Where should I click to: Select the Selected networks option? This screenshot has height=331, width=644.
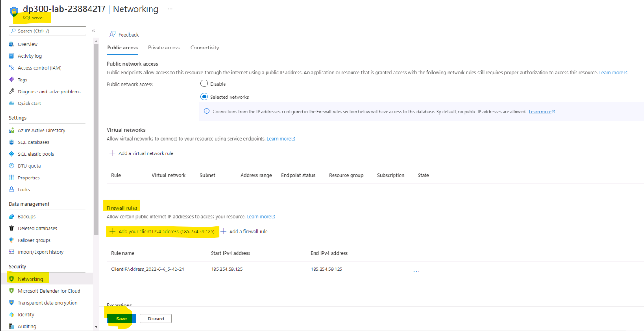(204, 97)
